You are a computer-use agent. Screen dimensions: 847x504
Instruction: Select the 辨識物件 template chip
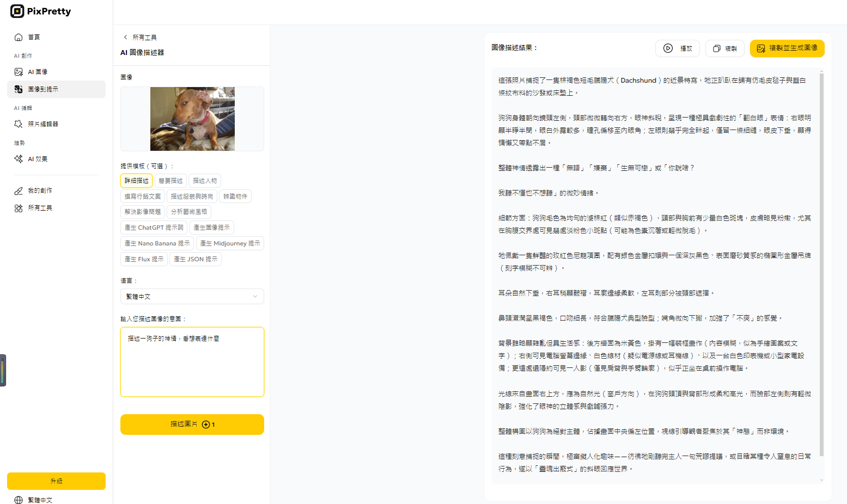[x=235, y=196]
